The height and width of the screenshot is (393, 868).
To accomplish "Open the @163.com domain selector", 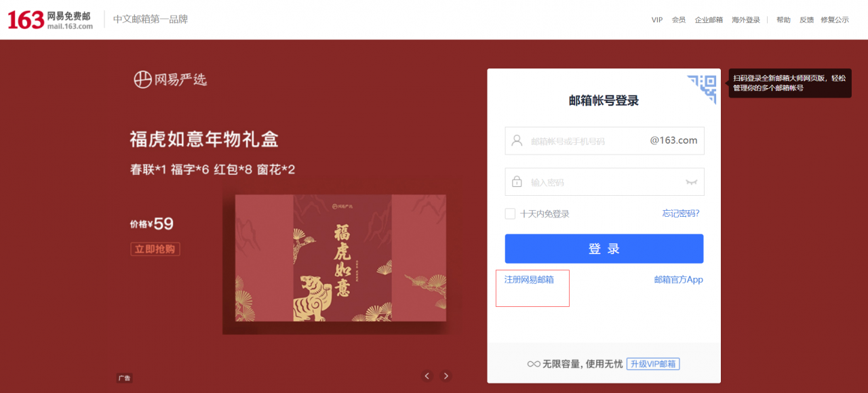I will pos(673,140).
